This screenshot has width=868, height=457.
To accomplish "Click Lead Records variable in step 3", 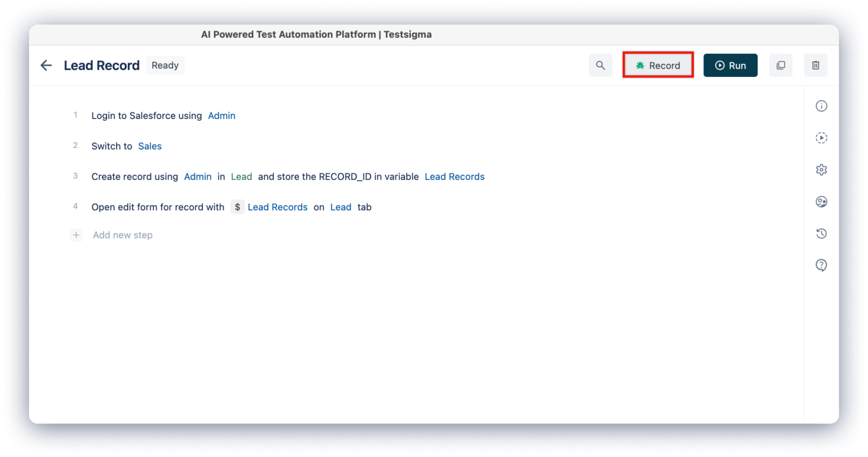I will point(454,177).
